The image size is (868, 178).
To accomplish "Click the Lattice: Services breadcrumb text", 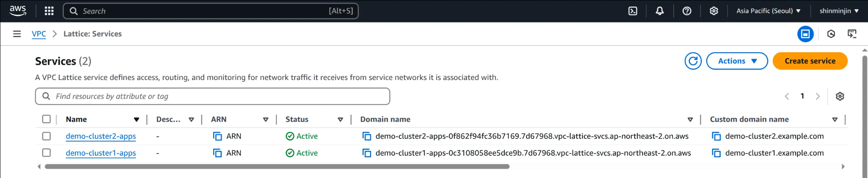I will coord(93,34).
